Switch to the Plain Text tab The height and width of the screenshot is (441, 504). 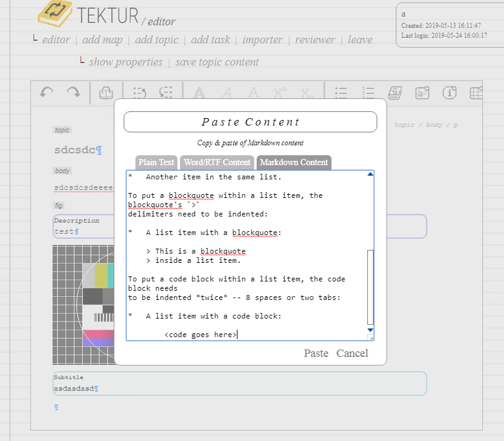coord(156,162)
